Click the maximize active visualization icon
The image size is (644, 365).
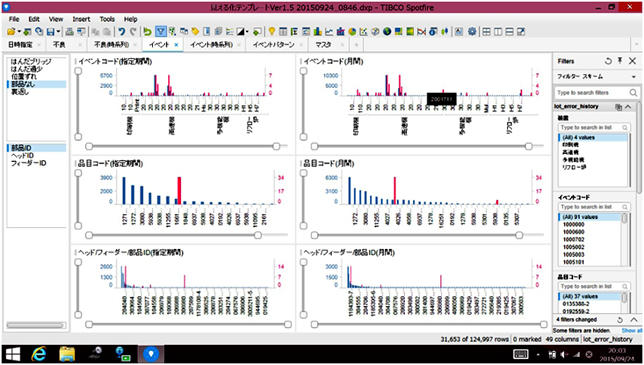(521, 32)
